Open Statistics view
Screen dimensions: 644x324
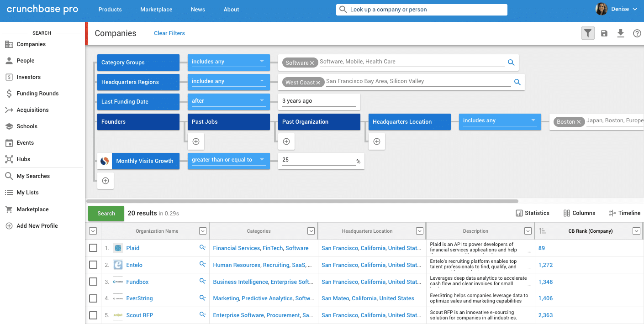tap(533, 213)
